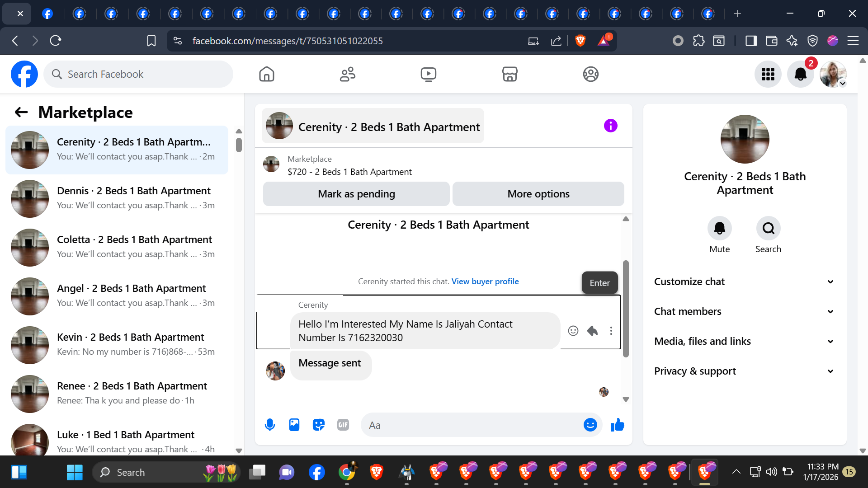Open Facebook notifications bell
This screenshot has height=488, width=868.
coord(800,74)
